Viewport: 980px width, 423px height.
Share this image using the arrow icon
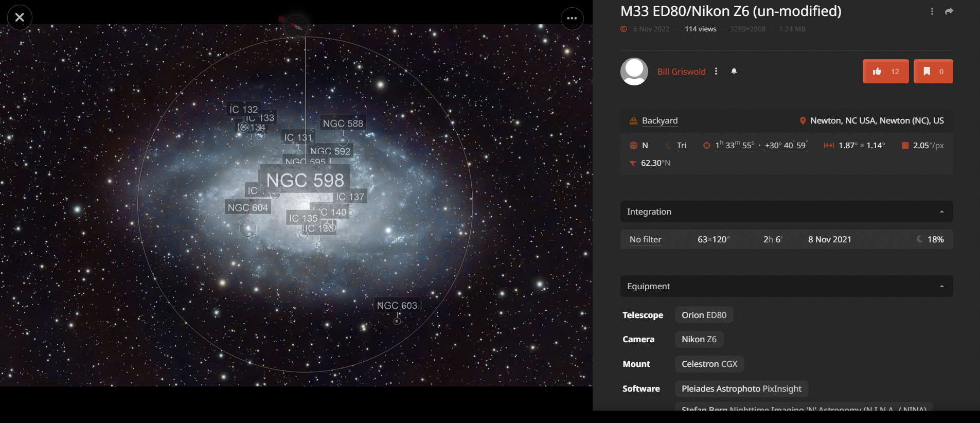tap(949, 11)
